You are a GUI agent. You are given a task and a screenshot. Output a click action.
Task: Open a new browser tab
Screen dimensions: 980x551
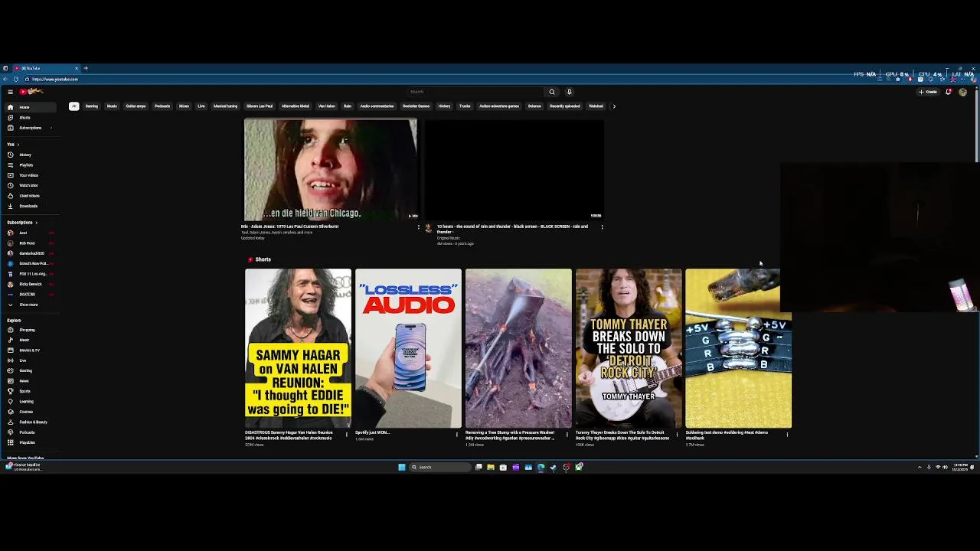tap(86, 68)
